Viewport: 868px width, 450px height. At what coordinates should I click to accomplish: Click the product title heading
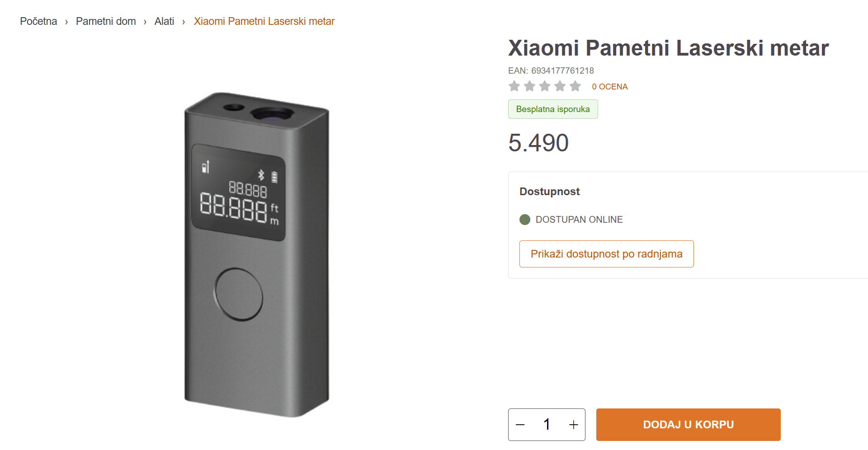(668, 48)
